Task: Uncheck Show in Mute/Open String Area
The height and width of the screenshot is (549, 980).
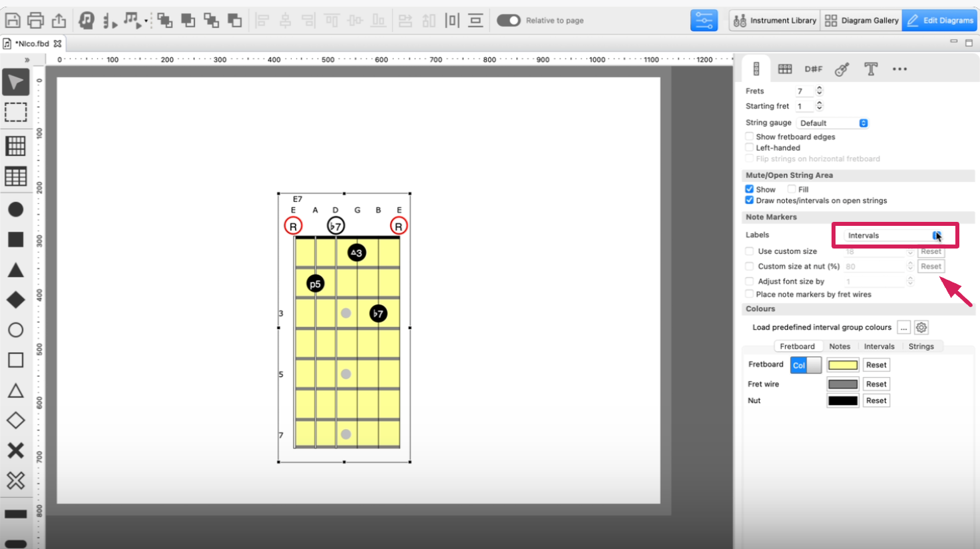Action: 750,189
